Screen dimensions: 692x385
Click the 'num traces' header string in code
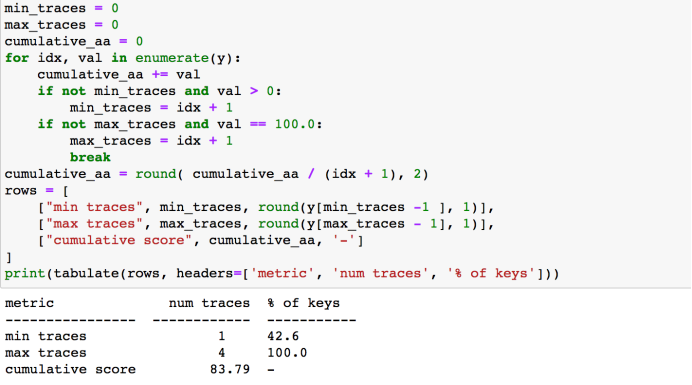[380, 274]
